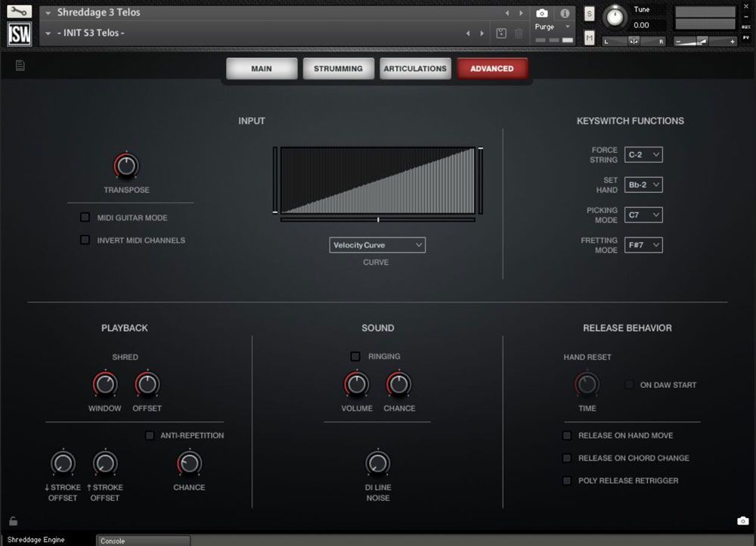
Task: Click the master Tune knob
Action: (615, 17)
